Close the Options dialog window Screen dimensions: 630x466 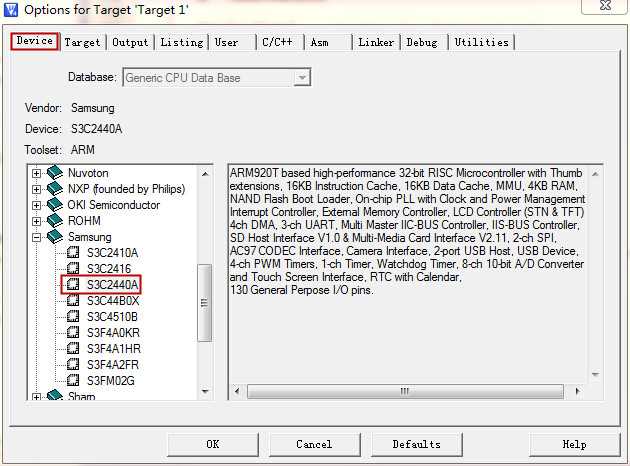click(x=605, y=6)
